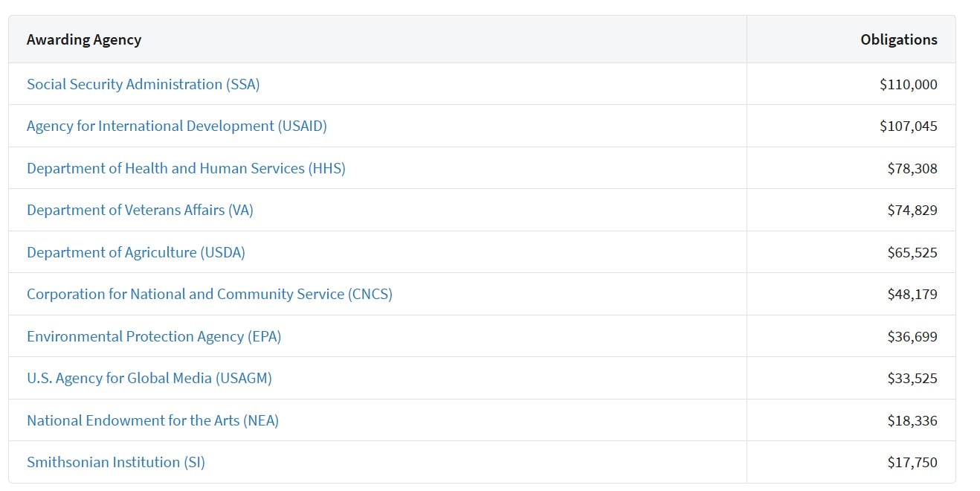Open Corporation for National and Community Service link
This screenshot has width=980, height=491.
click(210, 294)
